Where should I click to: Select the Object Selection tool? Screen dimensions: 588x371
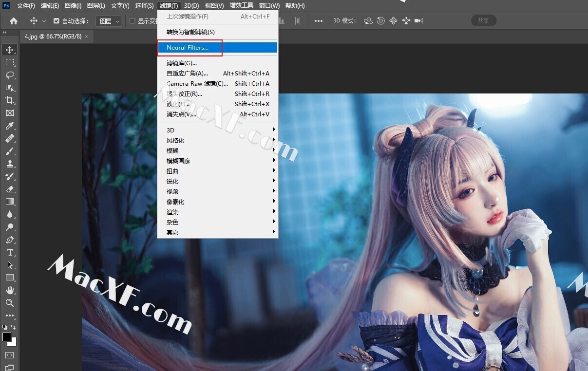10,88
